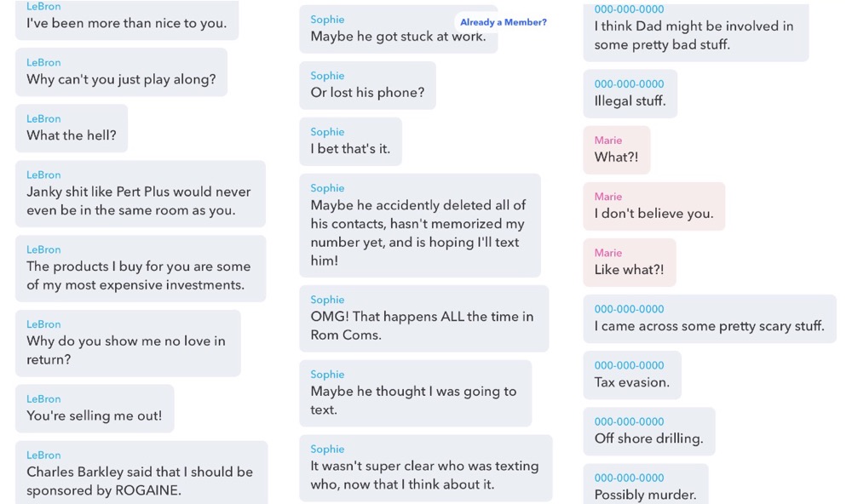Tap the 'Tax evasion.' message

632,375
